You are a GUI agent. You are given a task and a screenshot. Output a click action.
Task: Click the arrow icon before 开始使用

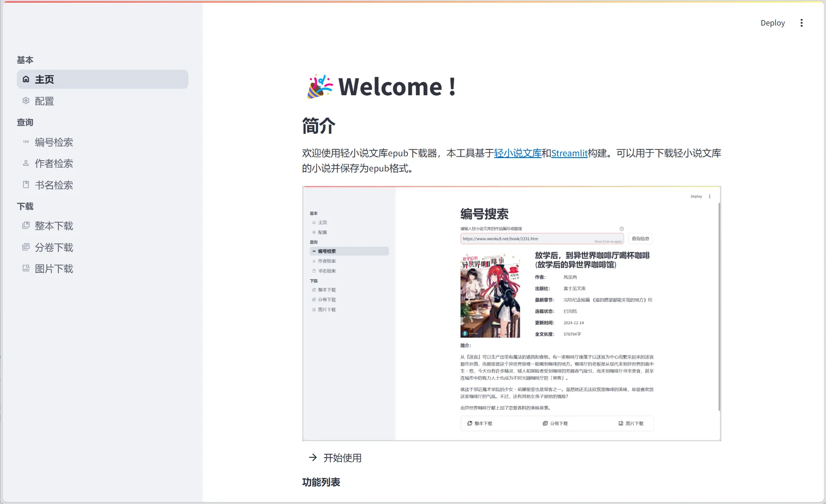point(313,457)
